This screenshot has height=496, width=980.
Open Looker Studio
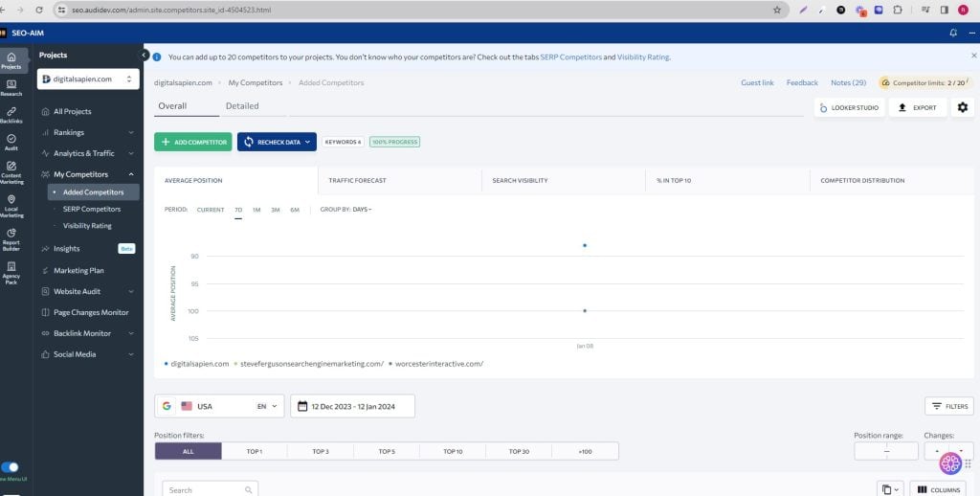[850, 107]
